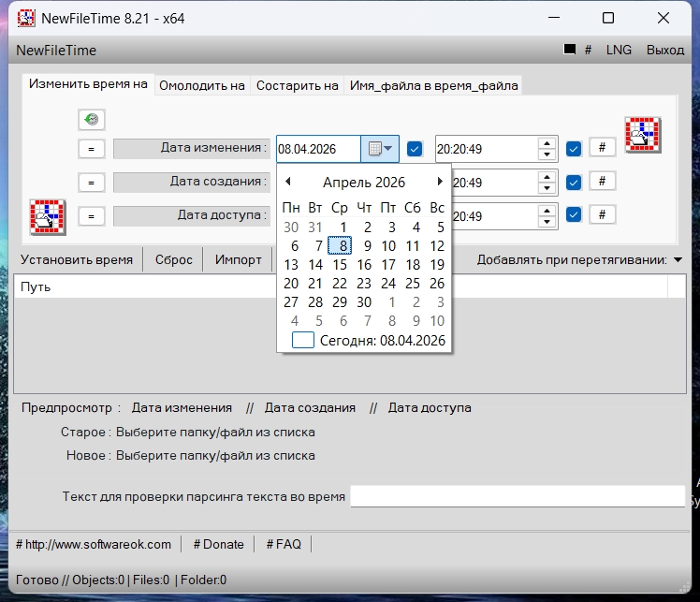Toggle the date checkbox for Дата изменения
Image resolution: width=700 pixels, height=602 pixels.
415,149
